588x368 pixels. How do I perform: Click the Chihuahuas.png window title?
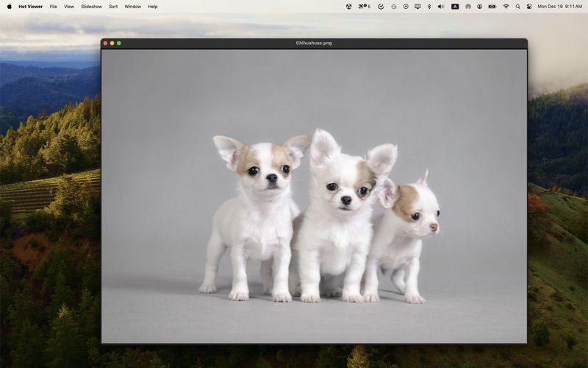tap(314, 43)
